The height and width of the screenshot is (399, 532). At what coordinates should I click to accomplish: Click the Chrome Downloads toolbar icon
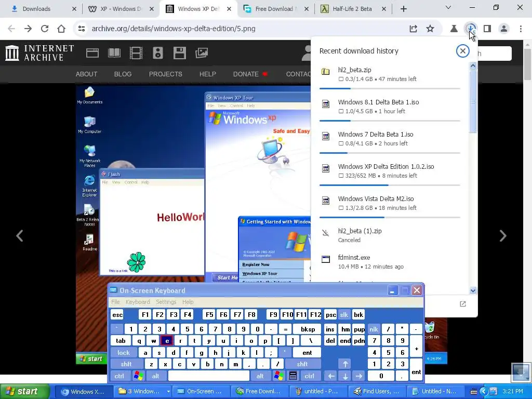(471, 29)
